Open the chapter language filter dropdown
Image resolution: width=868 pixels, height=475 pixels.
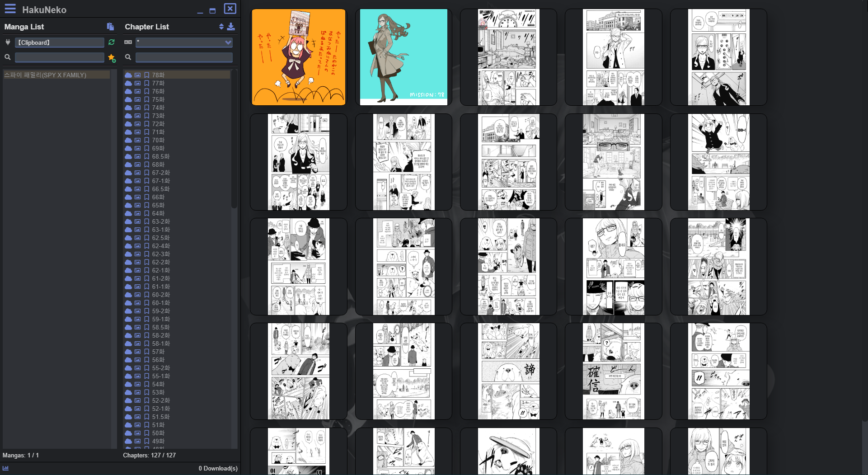(184, 42)
